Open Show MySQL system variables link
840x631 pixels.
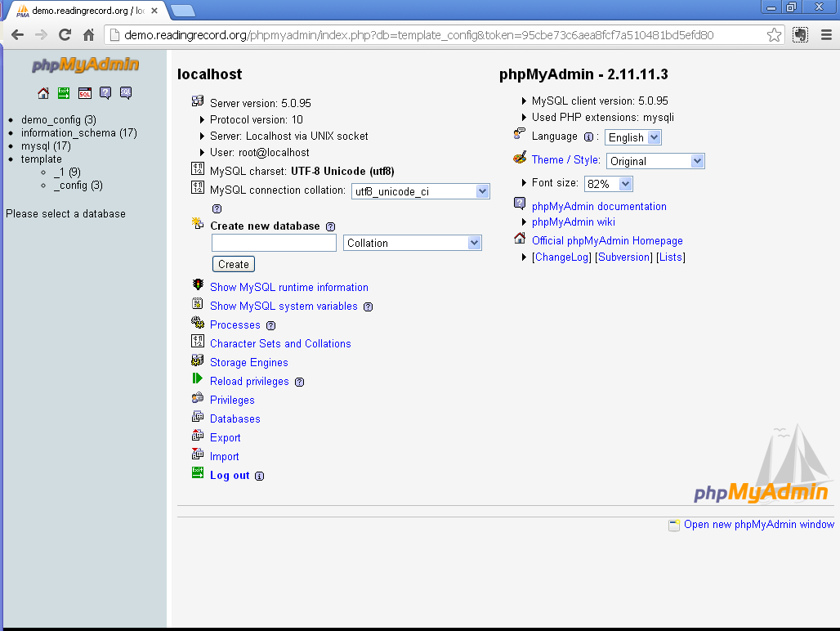(x=284, y=307)
